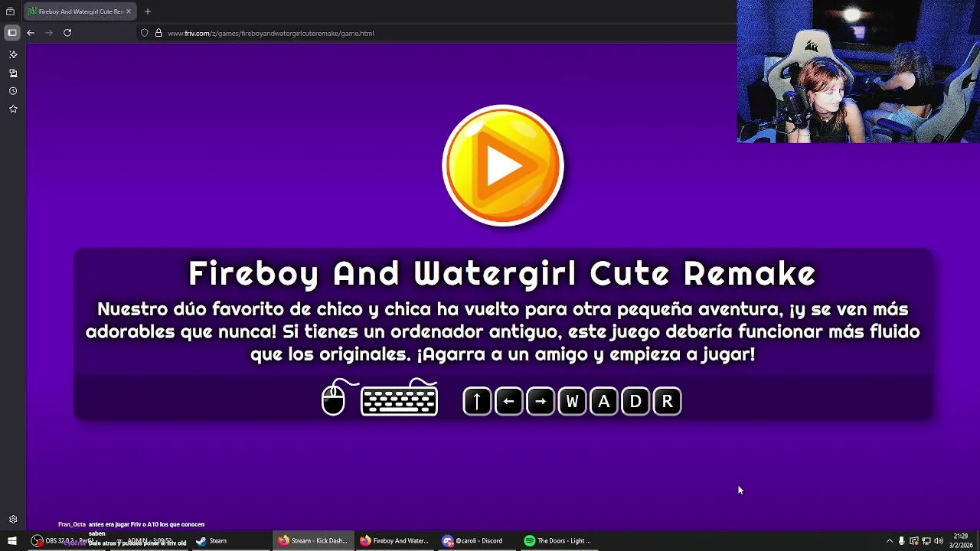Toggle the Firefox sidebar button
This screenshot has height=551, width=980.
click(x=11, y=33)
